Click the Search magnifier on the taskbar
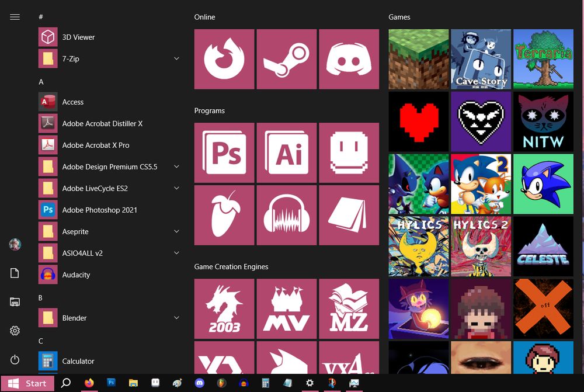The width and height of the screenshot is (584, 392). [x=66, y=383]
